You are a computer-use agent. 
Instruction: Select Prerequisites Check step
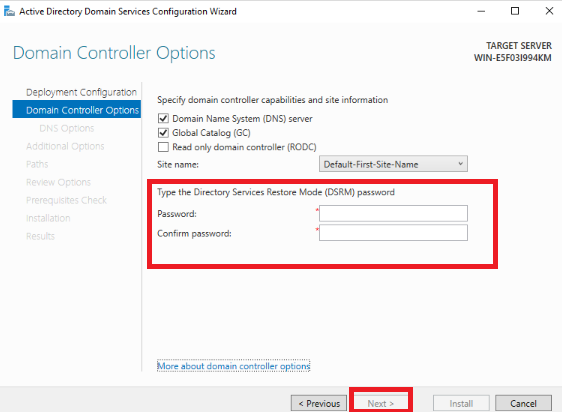[x=66, y=200]
